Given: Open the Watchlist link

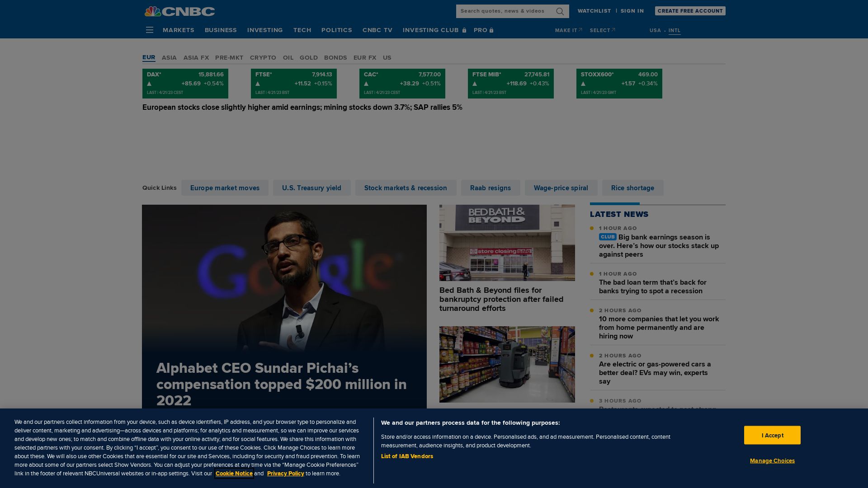Looking at the screenshot, I should point(594,11).
